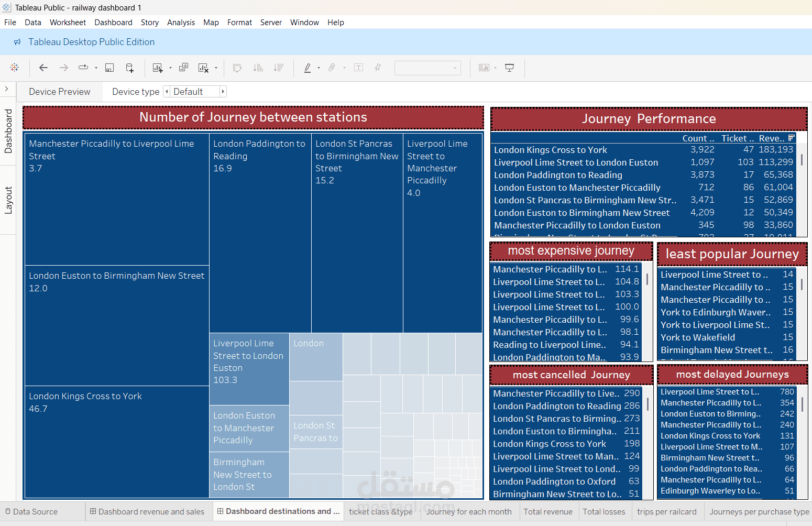The image size is (812, 526).
Task: Open dropdown arrow beside New Worksheet icon
Action: click(170, 68)
